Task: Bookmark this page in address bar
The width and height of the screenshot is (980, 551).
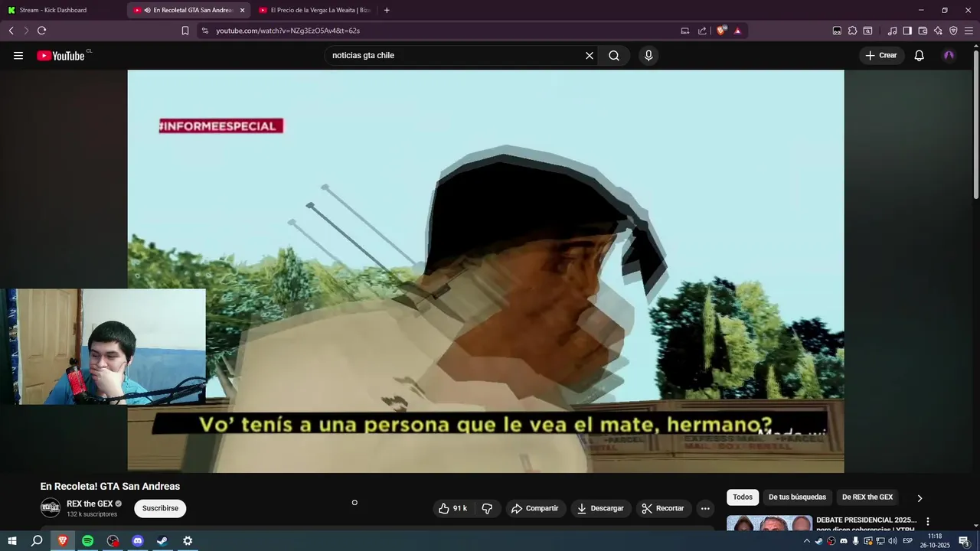Action: 185,31
